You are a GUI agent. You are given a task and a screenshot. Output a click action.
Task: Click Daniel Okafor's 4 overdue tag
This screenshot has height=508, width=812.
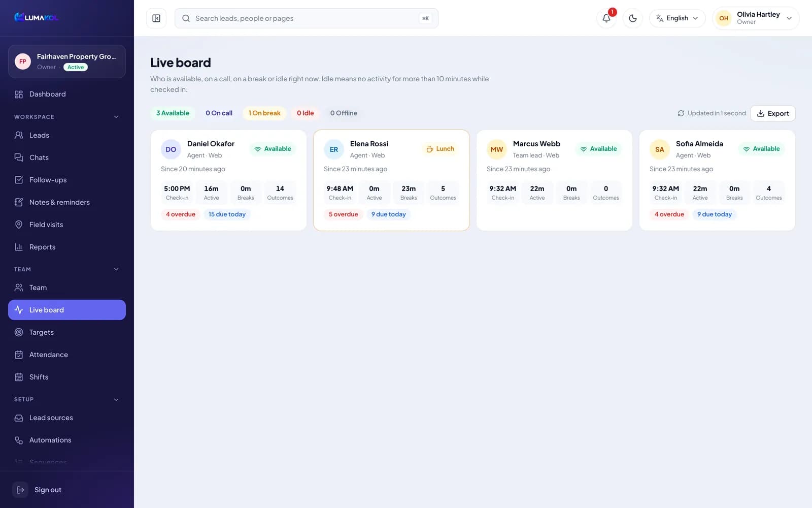click(181, 214)
